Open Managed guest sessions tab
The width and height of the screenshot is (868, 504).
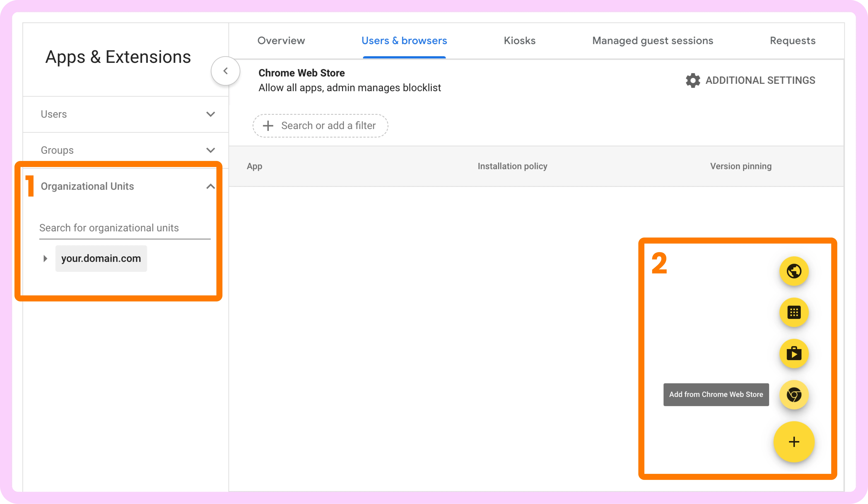coord(652,41)
